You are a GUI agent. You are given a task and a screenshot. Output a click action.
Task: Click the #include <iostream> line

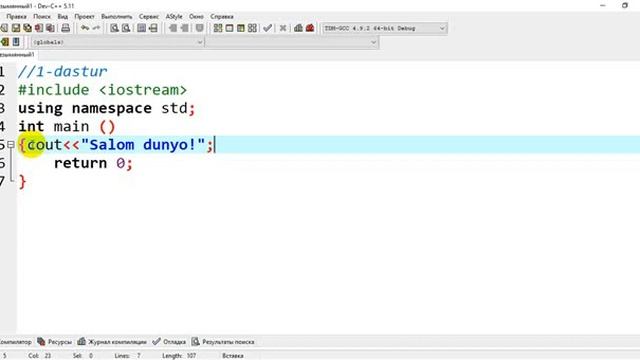coord(102,90)
